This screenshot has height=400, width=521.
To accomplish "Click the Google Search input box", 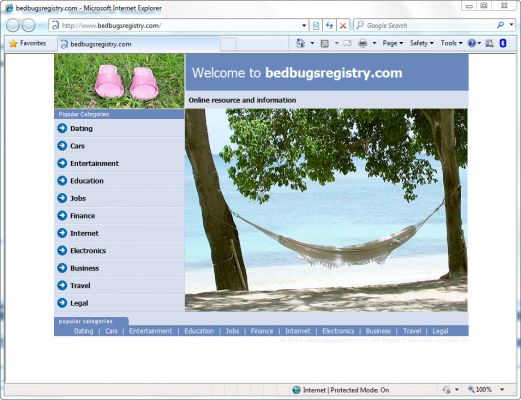I will tap(425, 25).
